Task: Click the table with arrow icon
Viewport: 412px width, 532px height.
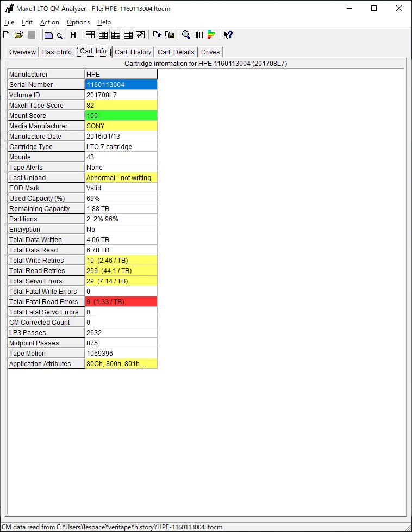Action: [140, 35]
